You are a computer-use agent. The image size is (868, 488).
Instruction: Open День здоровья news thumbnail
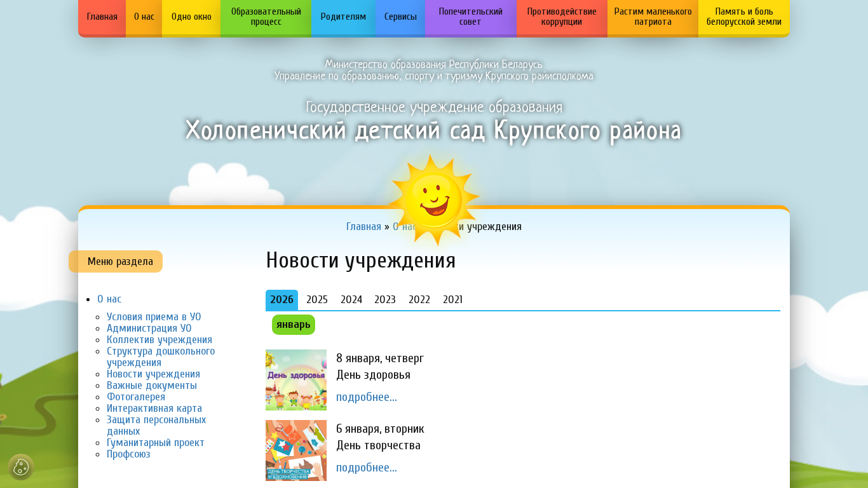296,380
